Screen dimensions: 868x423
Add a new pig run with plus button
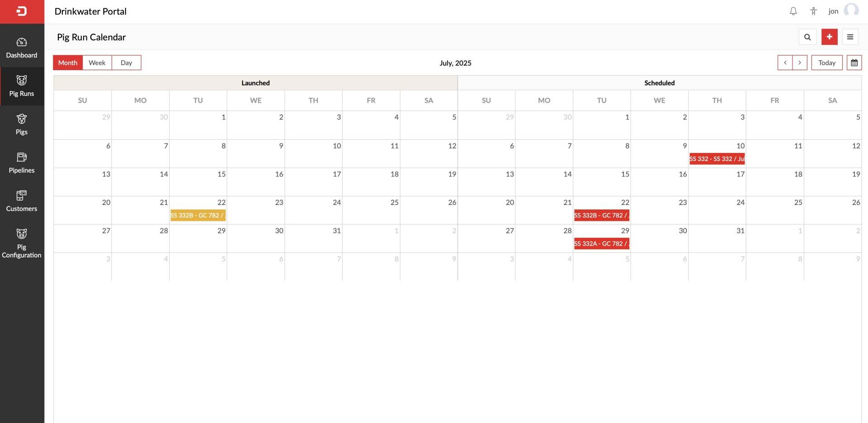829,37
